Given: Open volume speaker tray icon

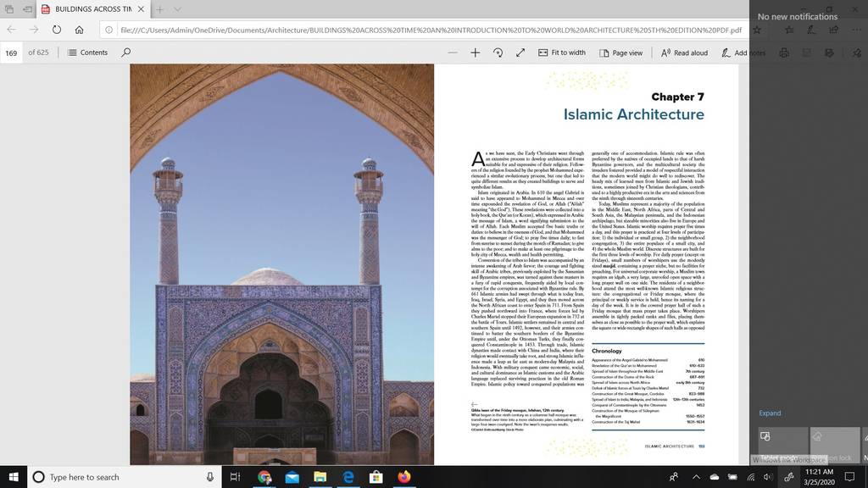Looking at the screenshot, I should [768, 477].
